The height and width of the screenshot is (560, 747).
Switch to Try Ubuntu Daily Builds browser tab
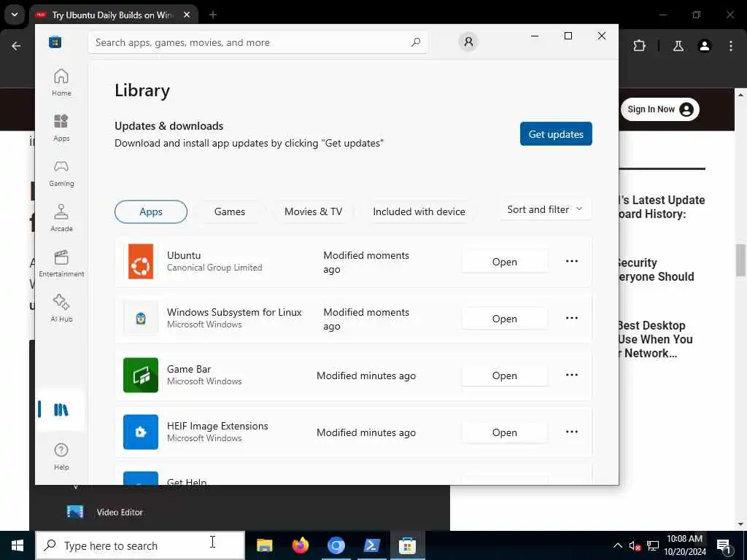point(112,15)
